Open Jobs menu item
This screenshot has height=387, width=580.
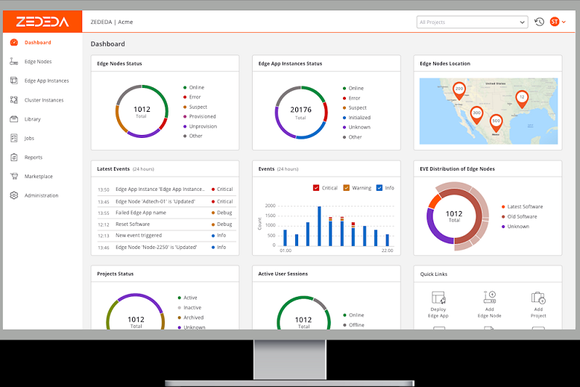(29, 138)
